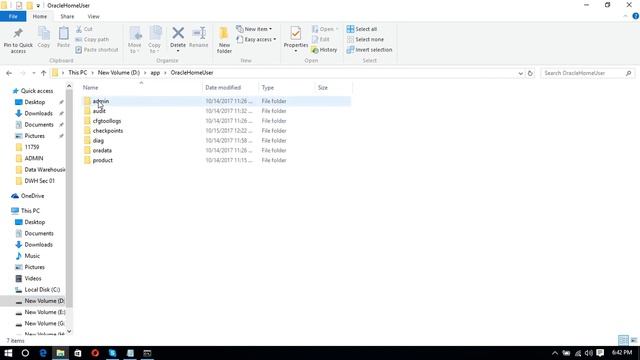This screenshot has height=360, width=640.
Task: Open Local Disk (C:) in sidebar
Action: click(x=42, y=290)
